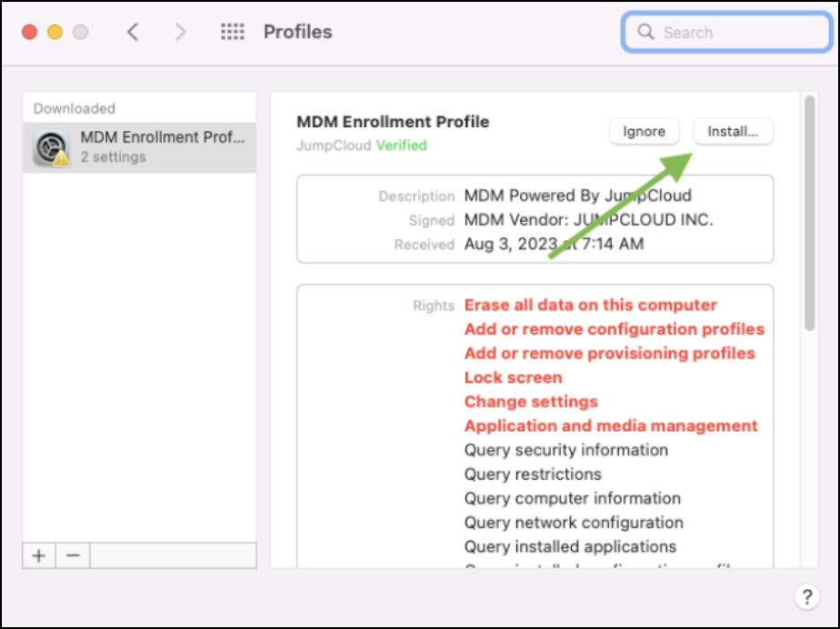Open help with the question mark button
This screenshot has height=629, width=840.
[806, 597]
